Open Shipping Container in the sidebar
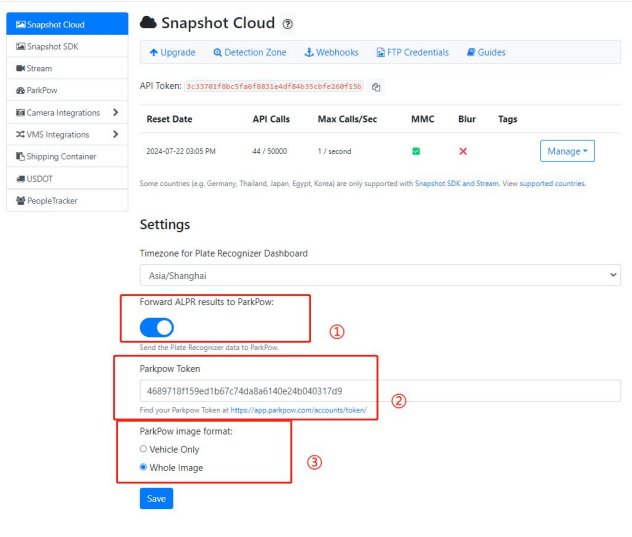 (x=67, y=156)
